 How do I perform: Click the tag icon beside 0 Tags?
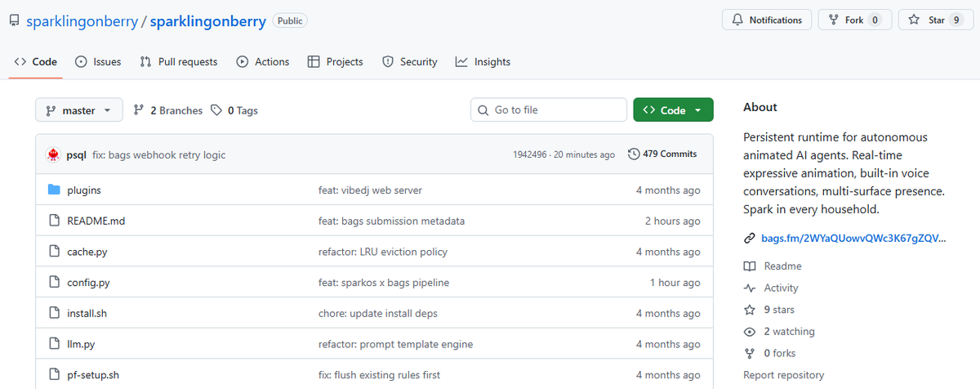216,110
